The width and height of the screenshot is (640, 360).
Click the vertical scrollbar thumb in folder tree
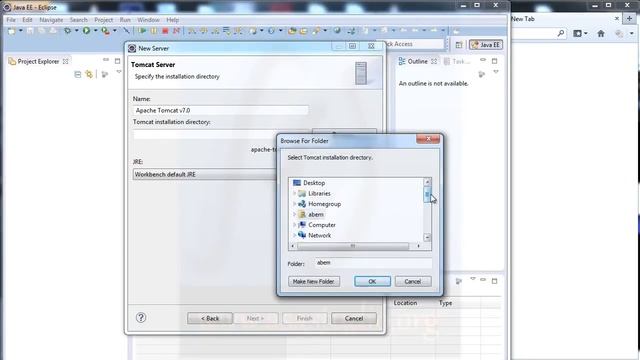427,194
